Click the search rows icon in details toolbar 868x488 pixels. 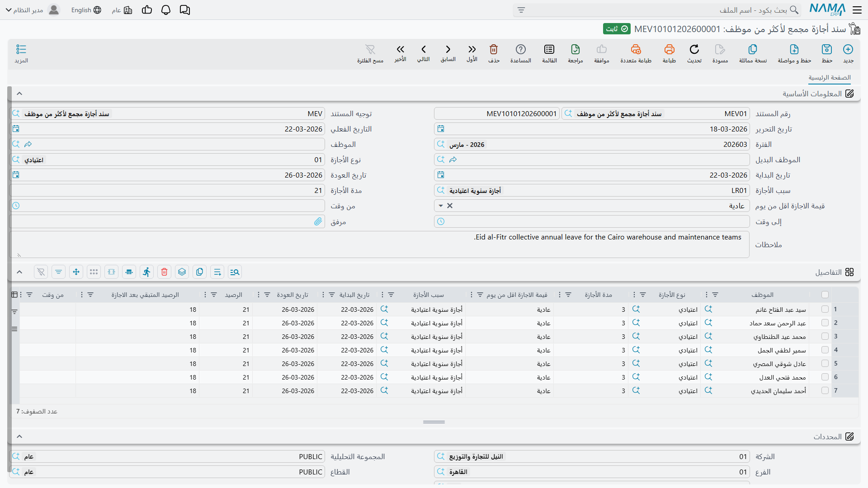click(235, 272)
